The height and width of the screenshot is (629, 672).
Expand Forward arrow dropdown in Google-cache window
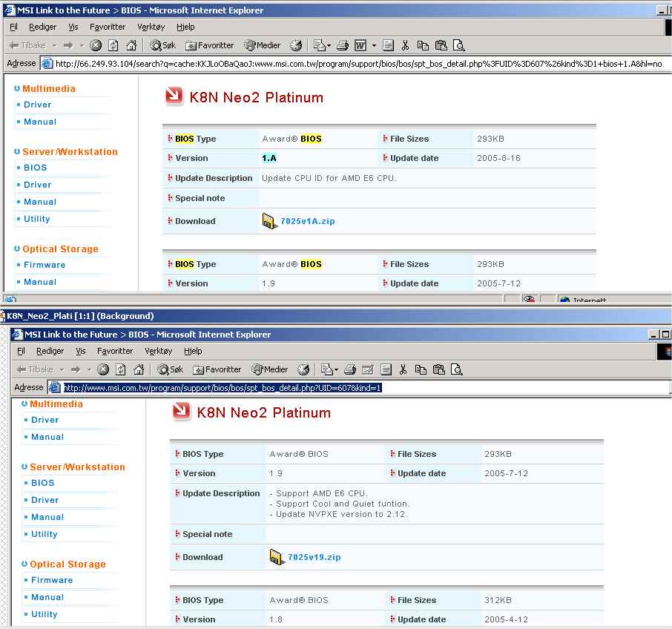[82, 45]
